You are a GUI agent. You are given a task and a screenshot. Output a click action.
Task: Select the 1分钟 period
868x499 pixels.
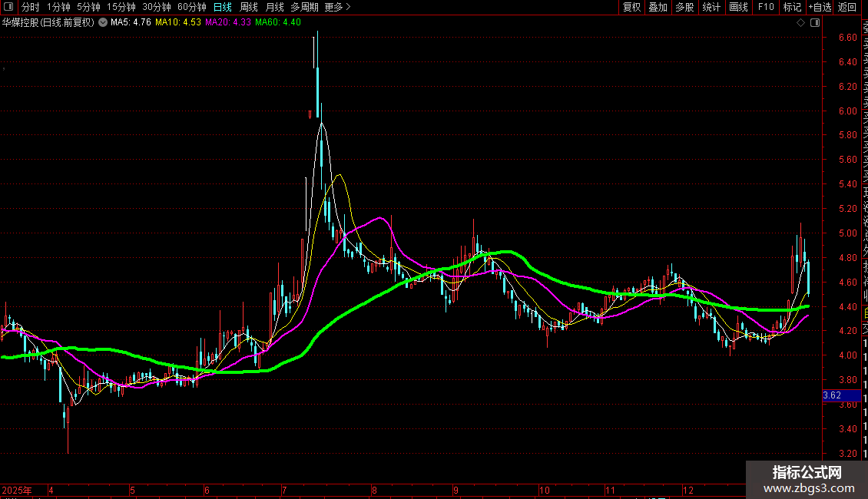click(58, 7)
